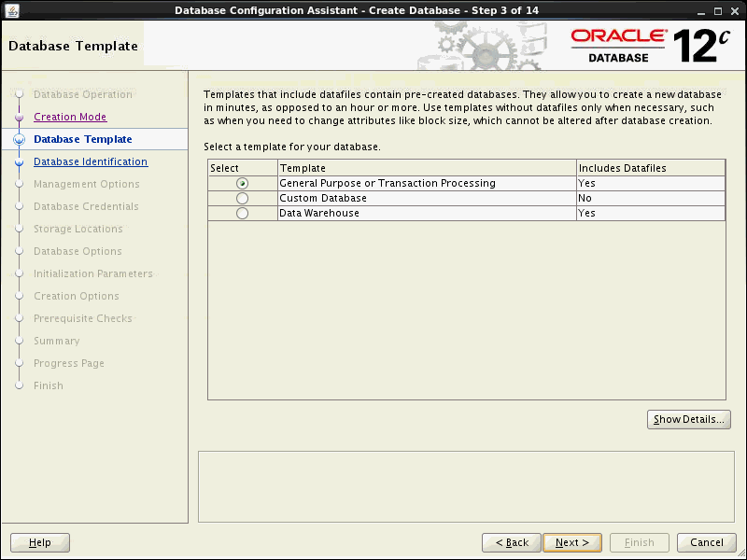Click the Finish step label in sidebar

[49, 385]
